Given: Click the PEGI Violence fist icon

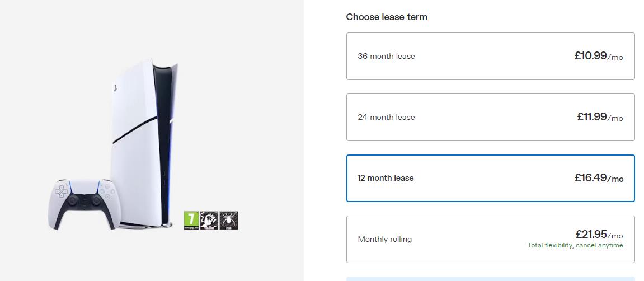Looking at the screenshot, I should tap(209, 220).
